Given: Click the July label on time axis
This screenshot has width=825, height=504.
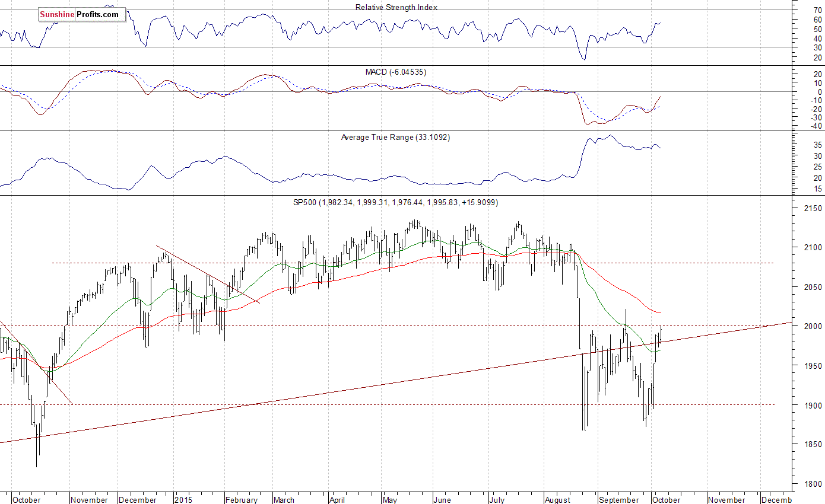Looking at the screenshot, I should pos(498,500).
